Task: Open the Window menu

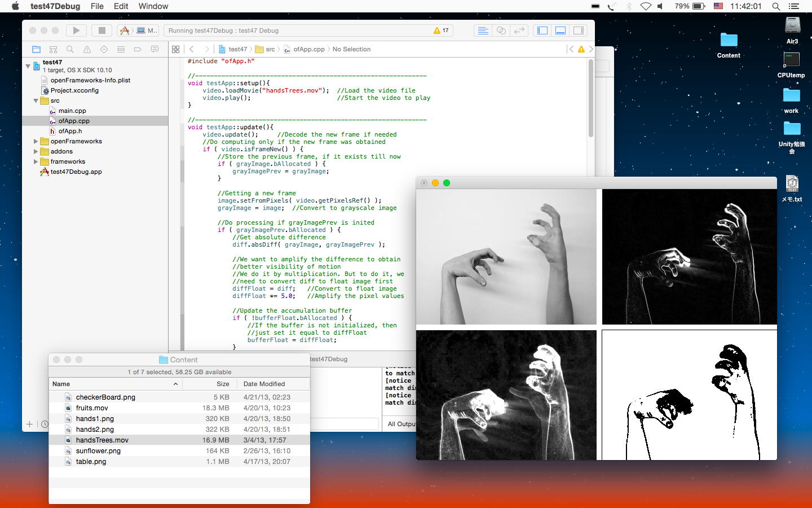Action: click(153, 6)
